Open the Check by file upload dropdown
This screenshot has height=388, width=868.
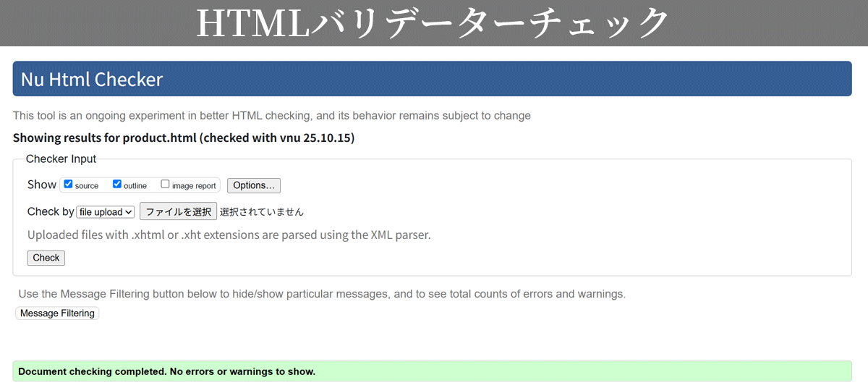[106, 212]
